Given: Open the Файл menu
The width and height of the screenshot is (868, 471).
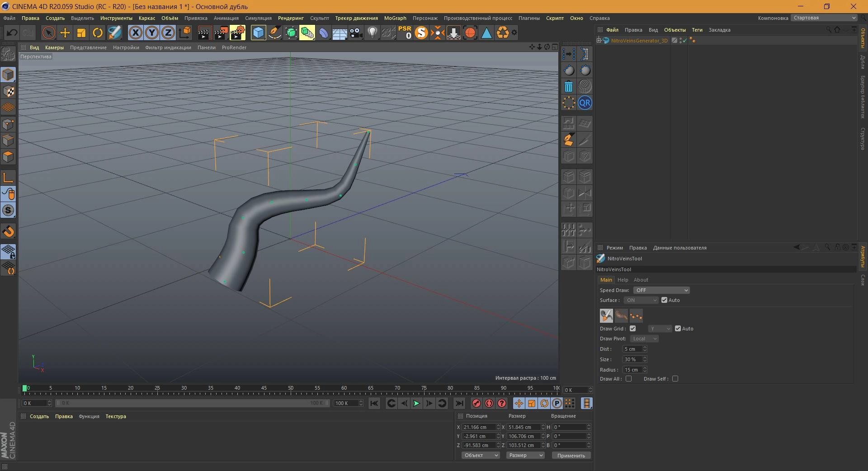Looking at the screenshot, I should pos(9,18).
